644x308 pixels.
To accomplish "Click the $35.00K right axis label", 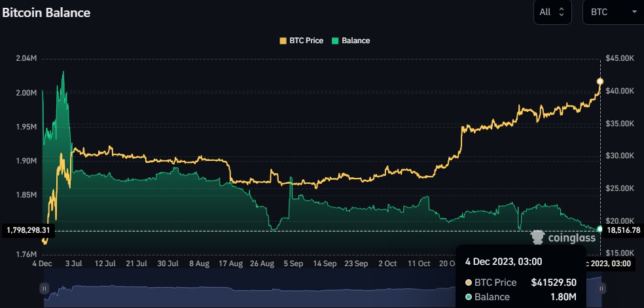I will 620,124.
